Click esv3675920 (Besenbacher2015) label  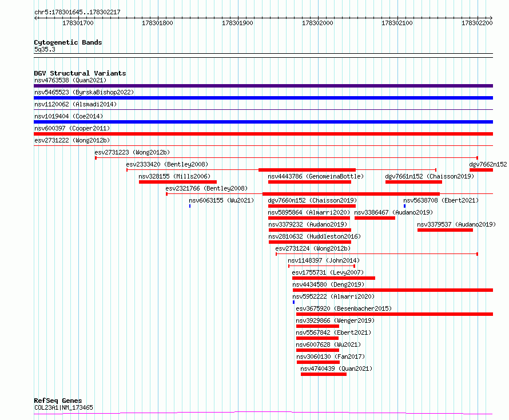[344, 308]
